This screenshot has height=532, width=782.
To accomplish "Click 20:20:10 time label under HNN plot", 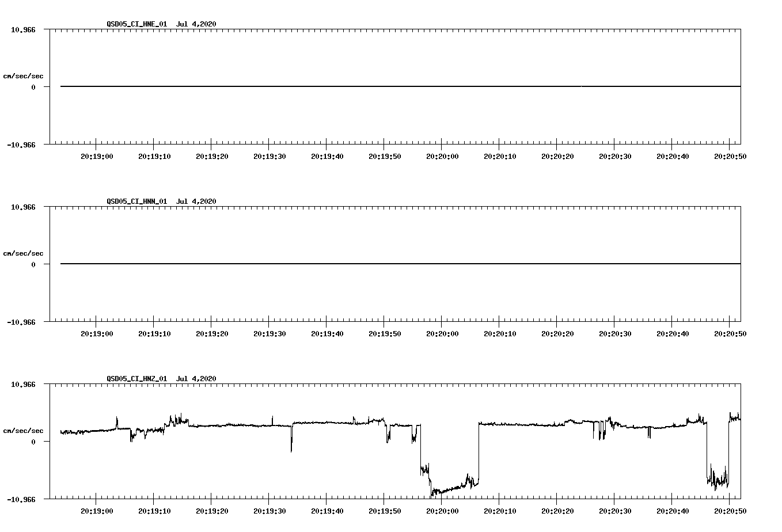I will coord(499,333).
